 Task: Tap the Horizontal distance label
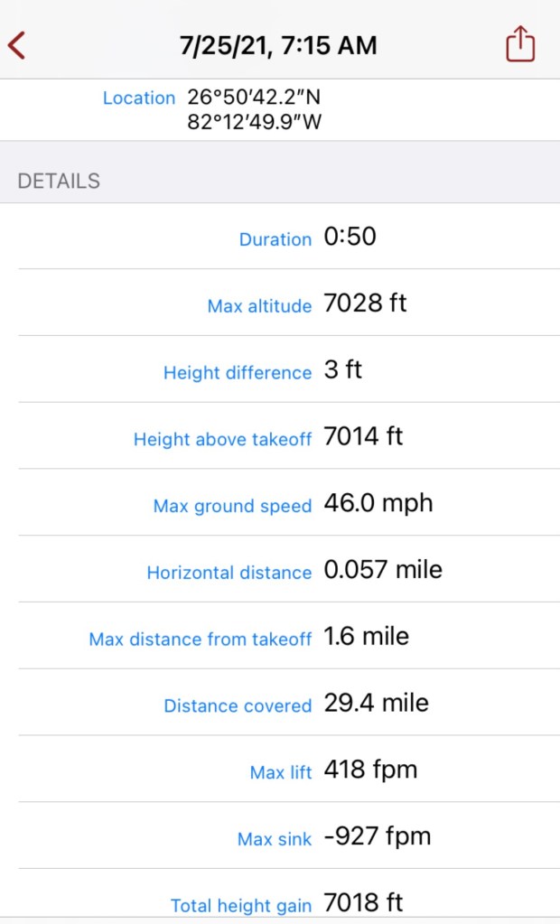point(229,573)
